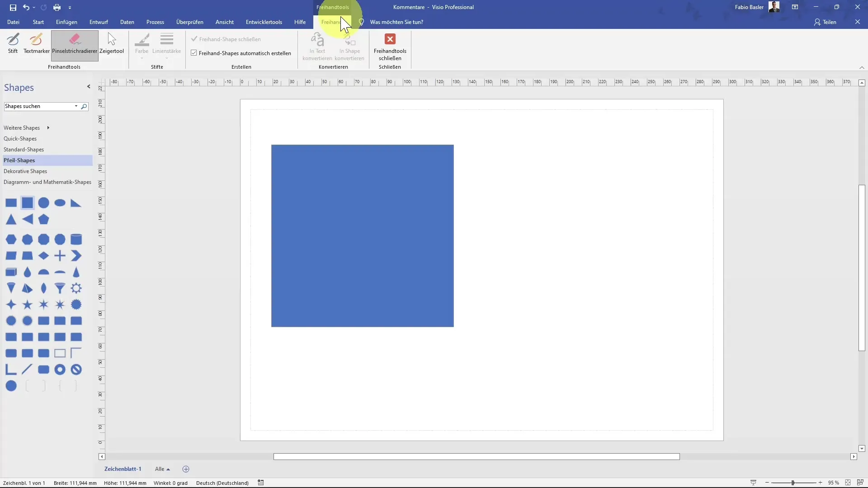Switch to the Start tab
Viewport: 868px width, 488px height.
(x=38, y=22)
